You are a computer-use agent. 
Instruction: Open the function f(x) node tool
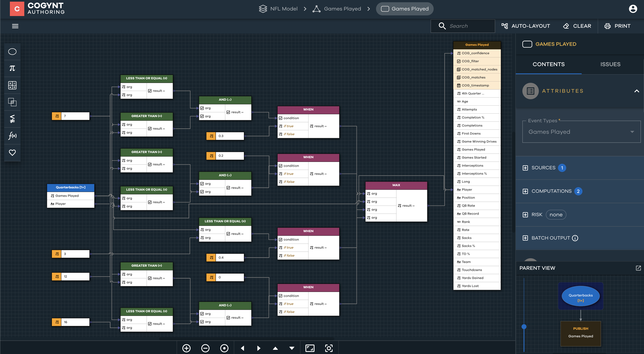pos(12,136)
